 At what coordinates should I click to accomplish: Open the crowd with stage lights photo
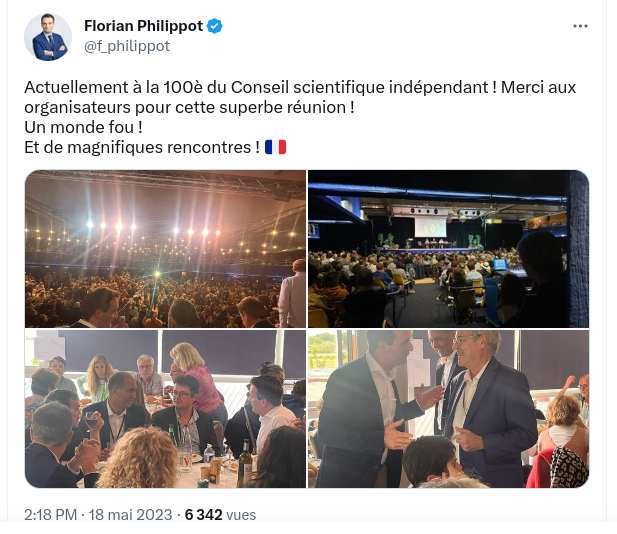(x=165, y=249)
